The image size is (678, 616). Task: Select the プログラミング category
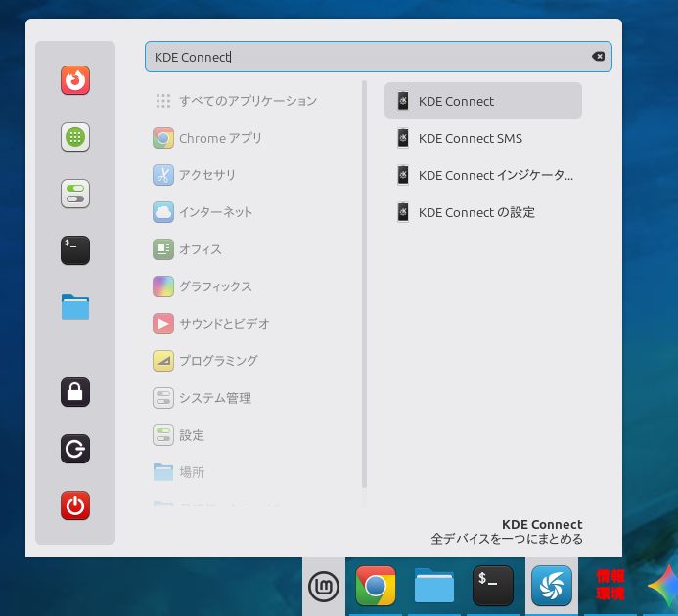coord(218,361)
